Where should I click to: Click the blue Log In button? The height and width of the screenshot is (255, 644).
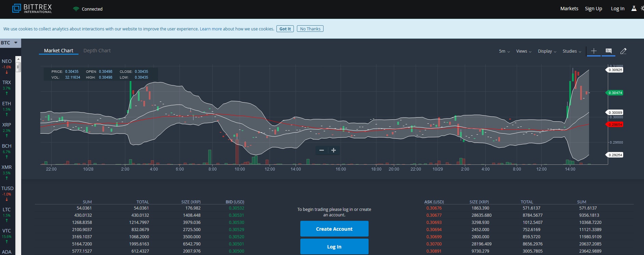(334, 246)
